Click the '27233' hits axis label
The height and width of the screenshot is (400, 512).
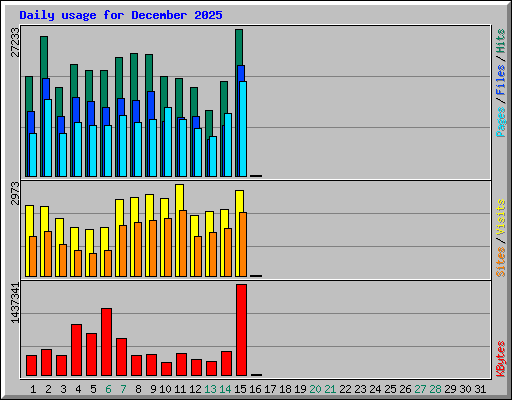pyautogui.click(x=15, y=42)
